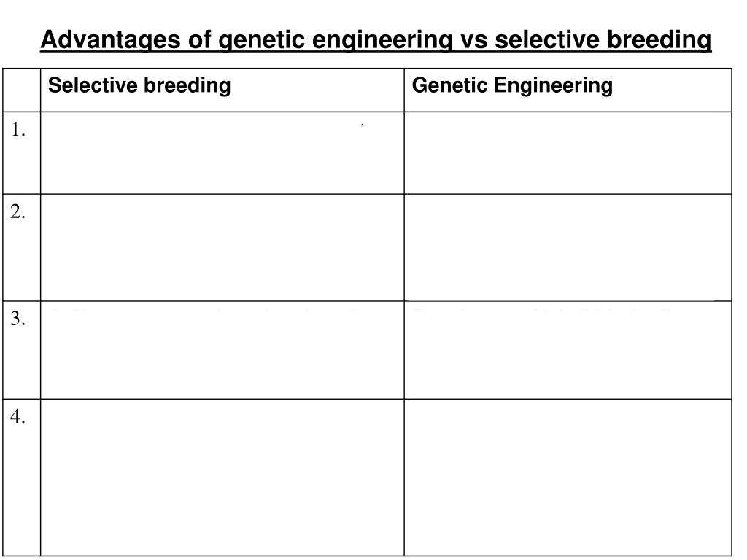Click the empty Selective breeding cell in row 2
747x560 pixels.
222,248
